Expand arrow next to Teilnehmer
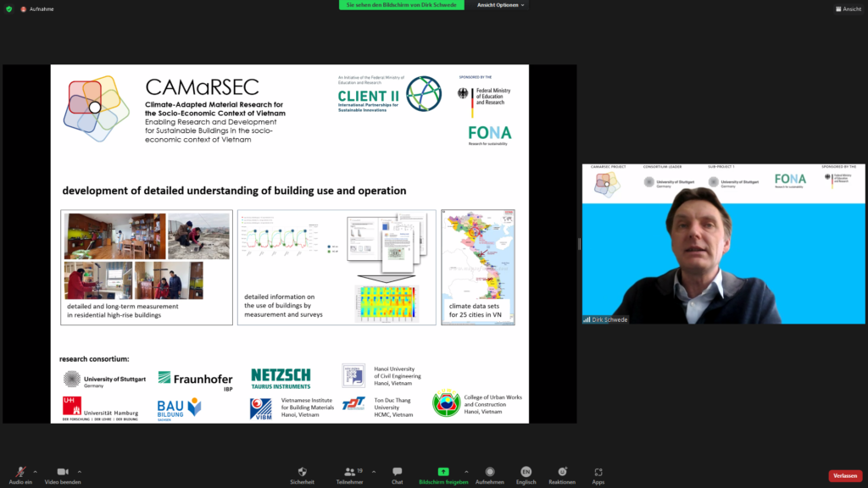The height and width of the screenshot is (488, 868). pyautogui.click(x=374, y=471)
